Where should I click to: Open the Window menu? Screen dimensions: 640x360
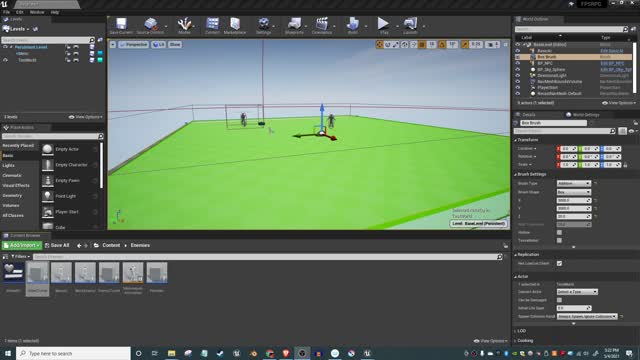click(x=37, y=12)
